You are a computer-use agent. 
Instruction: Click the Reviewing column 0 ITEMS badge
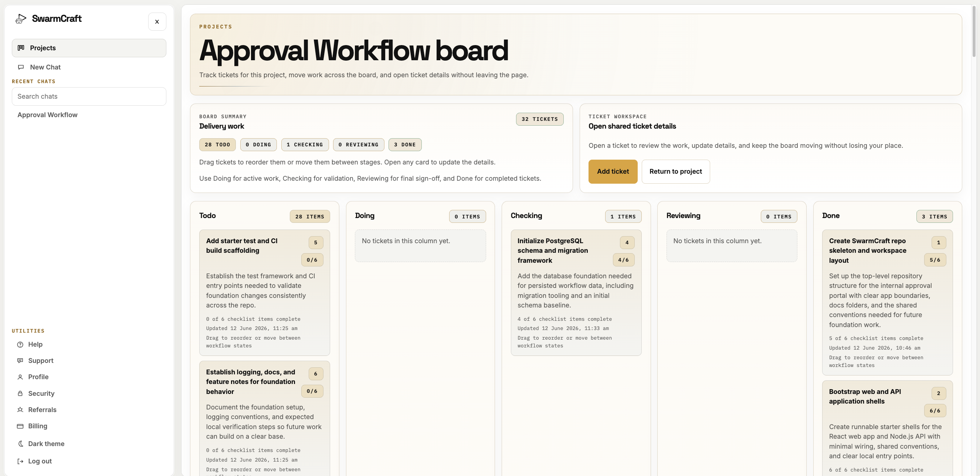(779, 216)
